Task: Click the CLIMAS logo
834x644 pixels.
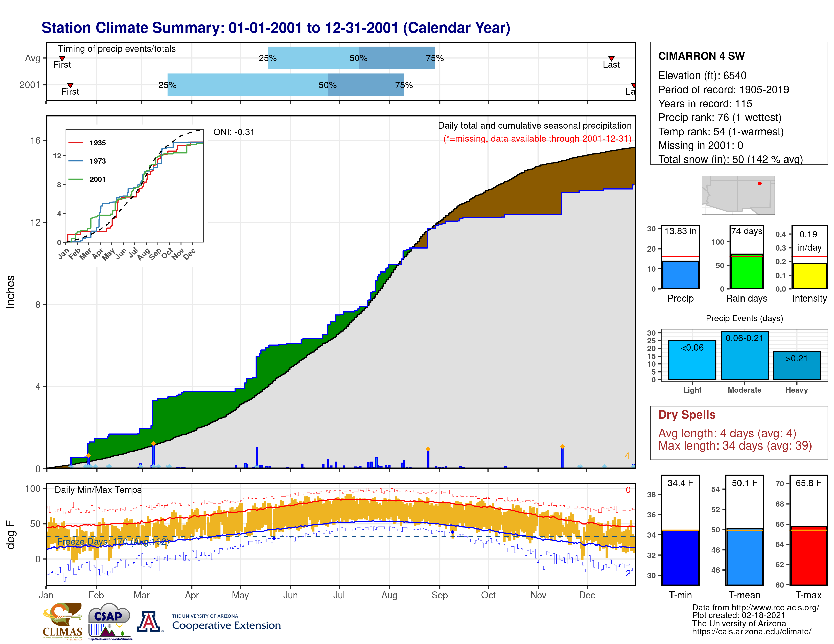Action: point(62,621)
